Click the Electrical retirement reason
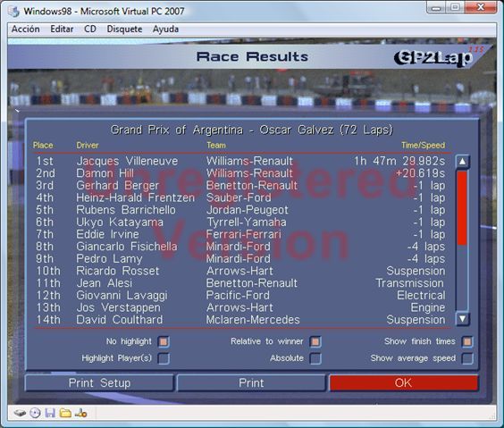The image size is (504, 428). pyautogui.click(x=421, y=295)
